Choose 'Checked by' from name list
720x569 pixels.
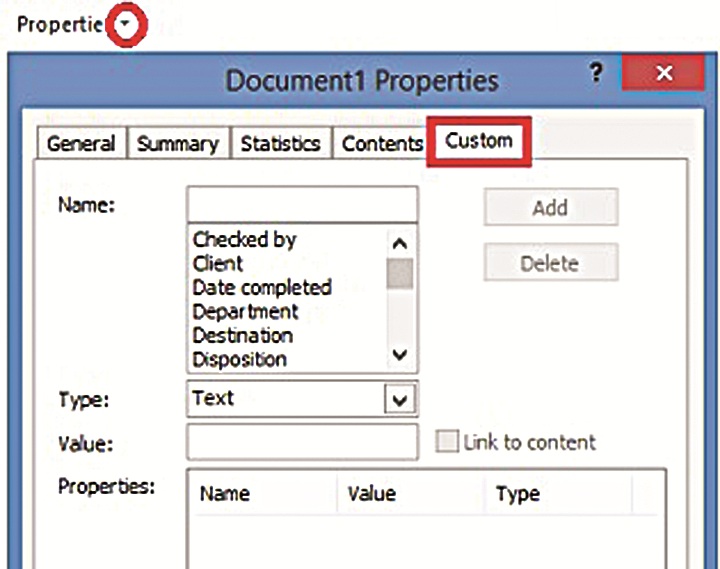pyautogui.click(x=245, y=240)
